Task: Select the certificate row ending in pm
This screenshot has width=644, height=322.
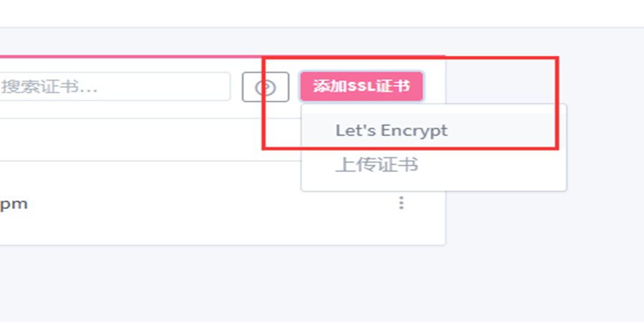Action: [x=222, y=203]
